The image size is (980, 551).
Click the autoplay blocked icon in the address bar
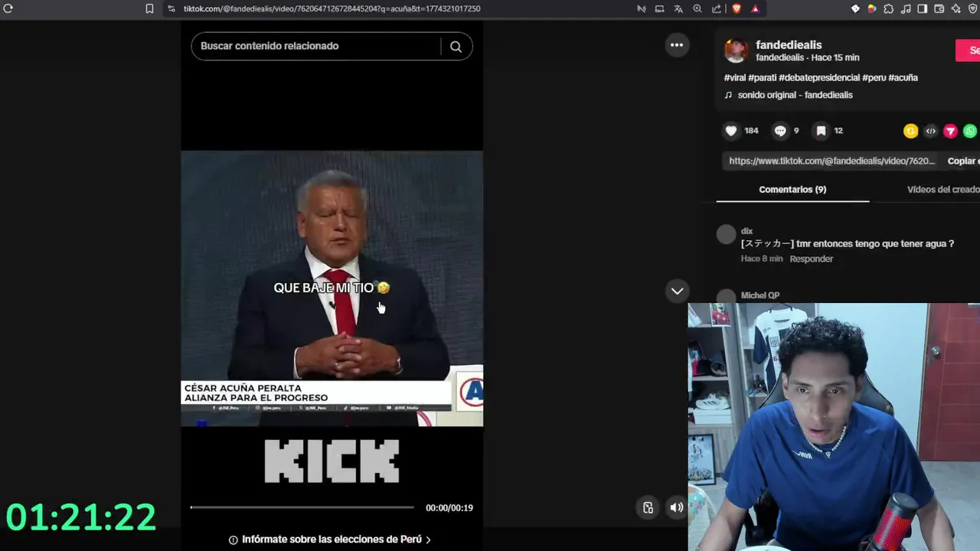tap(642, 8)
